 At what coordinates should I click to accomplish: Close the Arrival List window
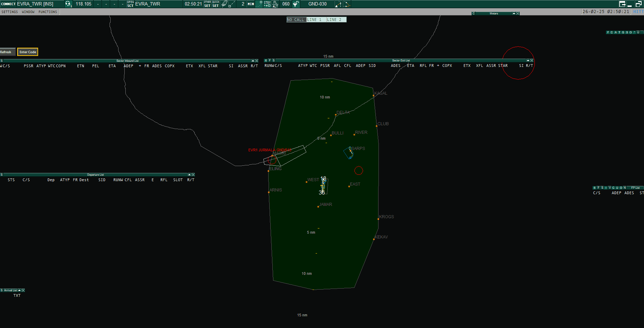click(x=23, y=290)
